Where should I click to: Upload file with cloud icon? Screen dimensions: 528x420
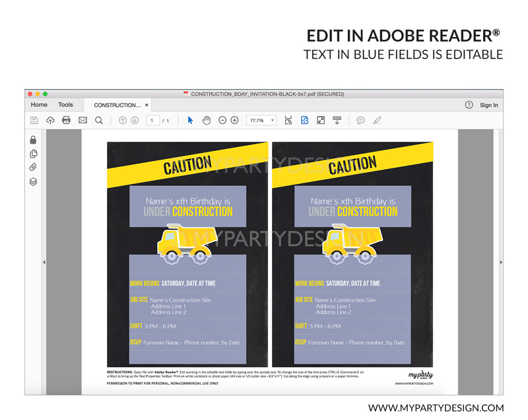point(50,121)
